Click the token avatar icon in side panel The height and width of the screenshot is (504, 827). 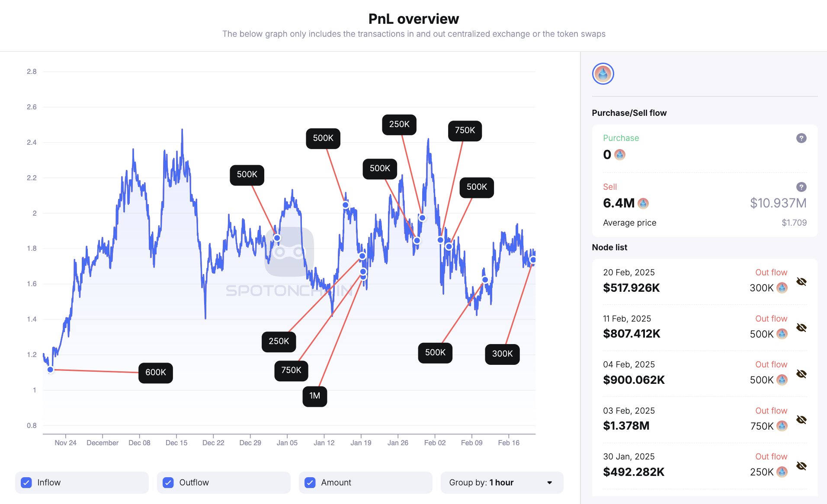click(603, 74)
